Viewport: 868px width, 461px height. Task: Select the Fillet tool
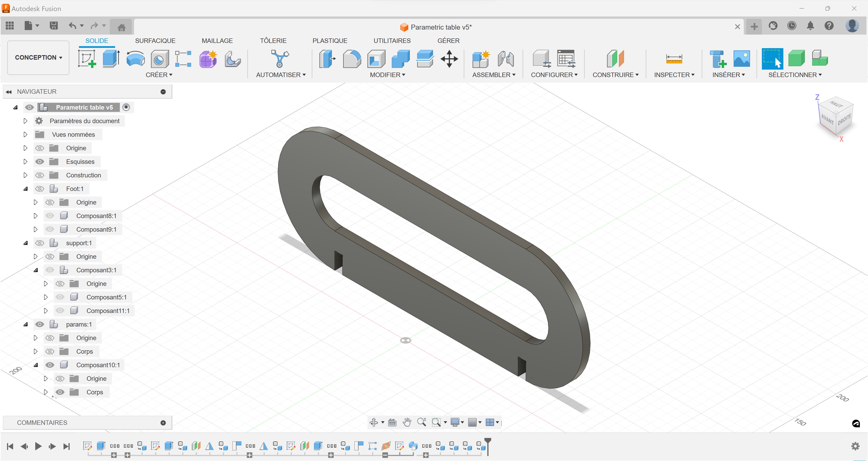[352, 59]
